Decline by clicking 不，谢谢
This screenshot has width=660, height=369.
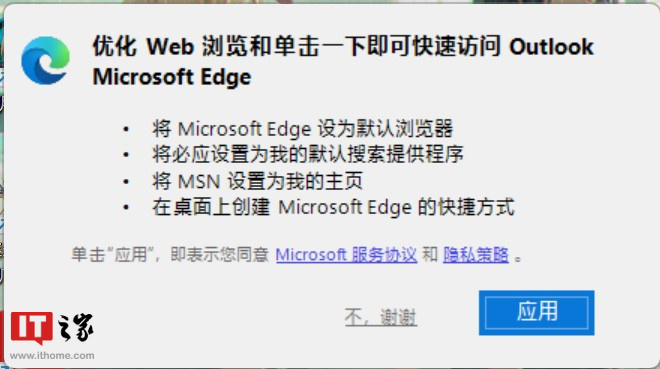point(381,317)
